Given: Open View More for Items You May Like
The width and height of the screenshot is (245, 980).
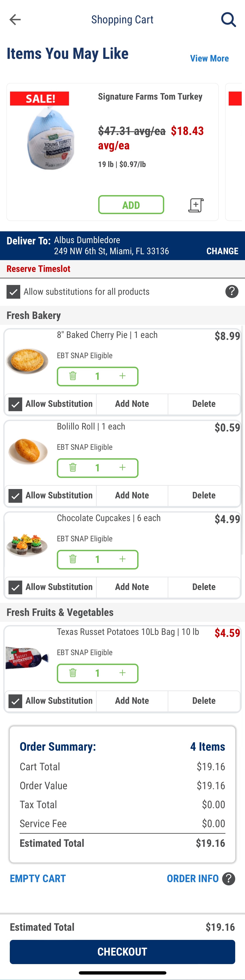Looking at the screenshot, I should click(209, 58).
